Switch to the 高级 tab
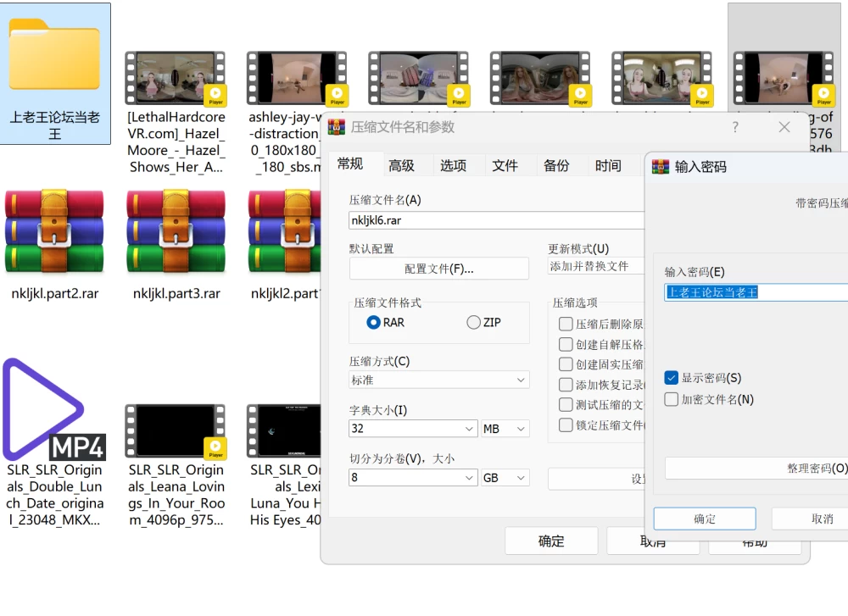 click(402, 165)
